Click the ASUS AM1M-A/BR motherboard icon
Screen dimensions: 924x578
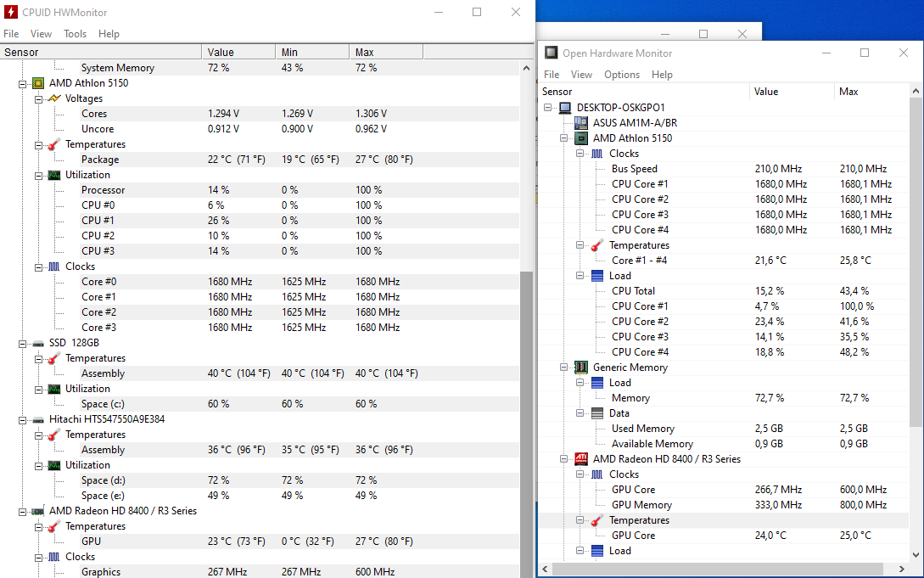(581, 122)
